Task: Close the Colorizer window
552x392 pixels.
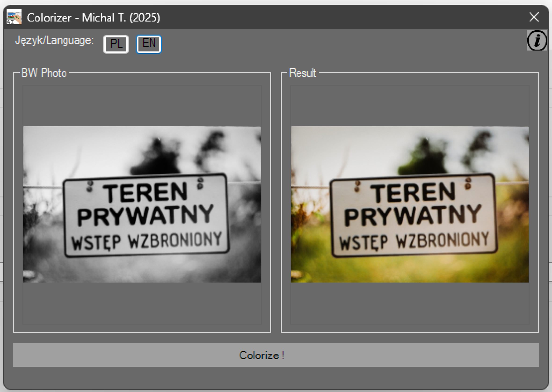Action: [x=534, y=17]
